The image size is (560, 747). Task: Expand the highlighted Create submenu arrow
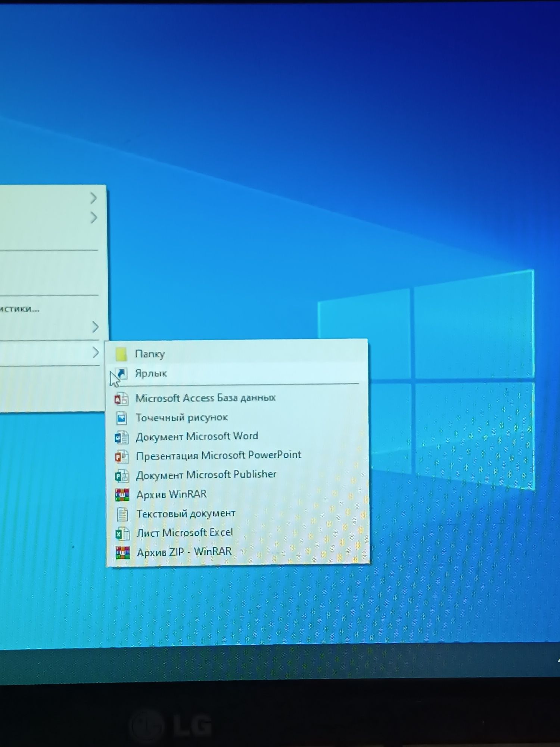(96, 352)
